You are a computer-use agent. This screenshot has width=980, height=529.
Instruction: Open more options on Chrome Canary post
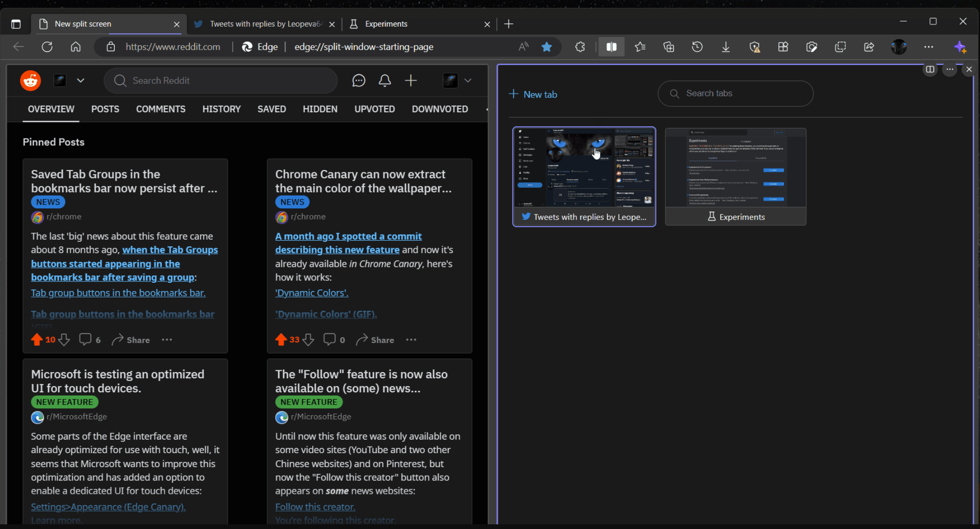pos(411,340)
